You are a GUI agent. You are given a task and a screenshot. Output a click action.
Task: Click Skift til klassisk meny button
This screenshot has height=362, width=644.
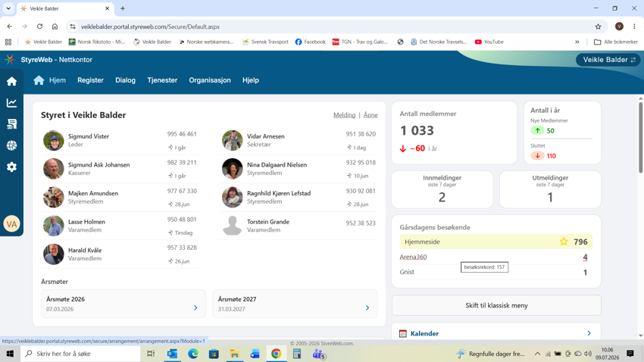(496, 305)
